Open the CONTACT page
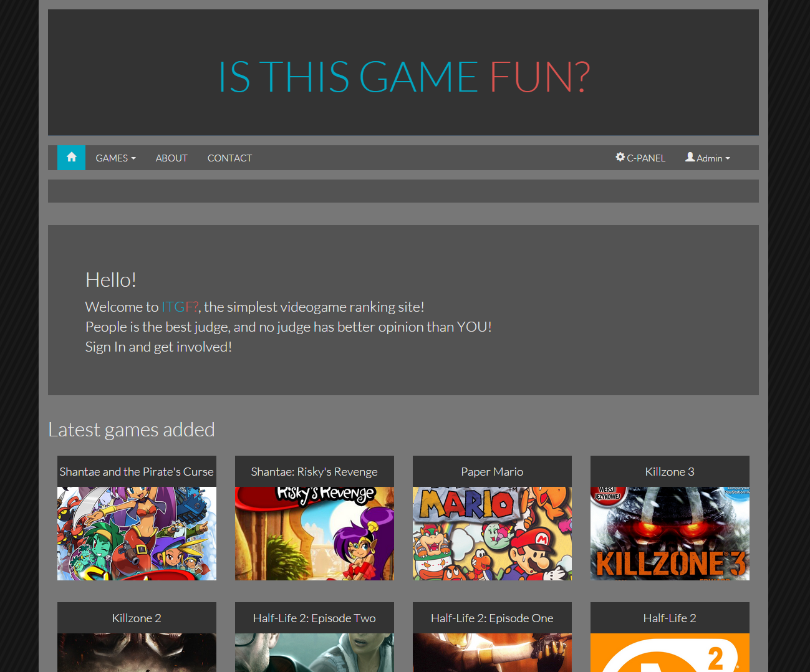Image resolution: width=810 pixels, height=672 pixels. 229,158
